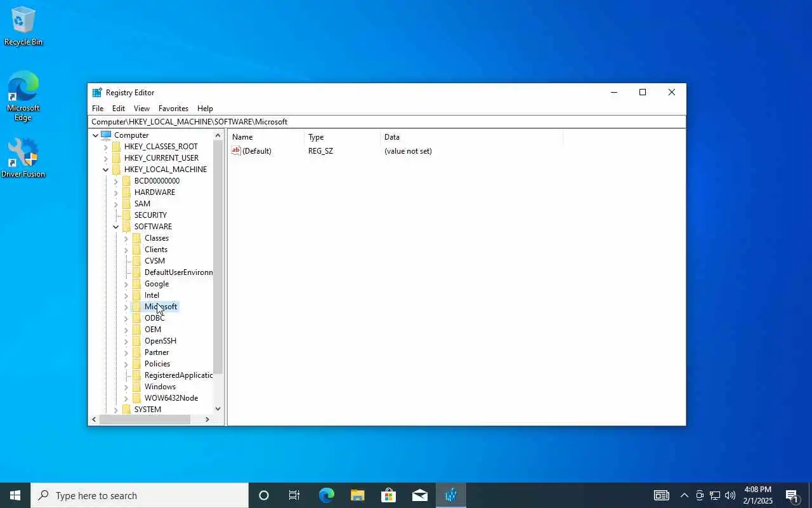The image size is (812, 508).
Task: Click the OpenSSH folder icon
Action: point(136,341)
